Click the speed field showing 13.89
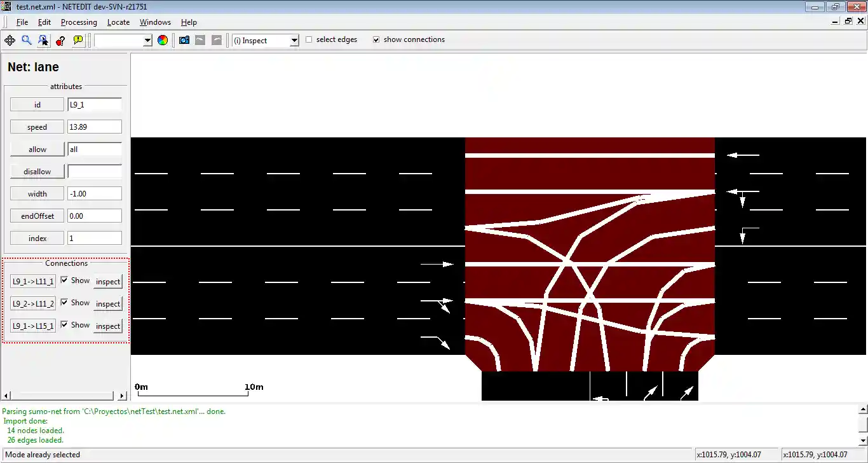 [x=95, y=127]
